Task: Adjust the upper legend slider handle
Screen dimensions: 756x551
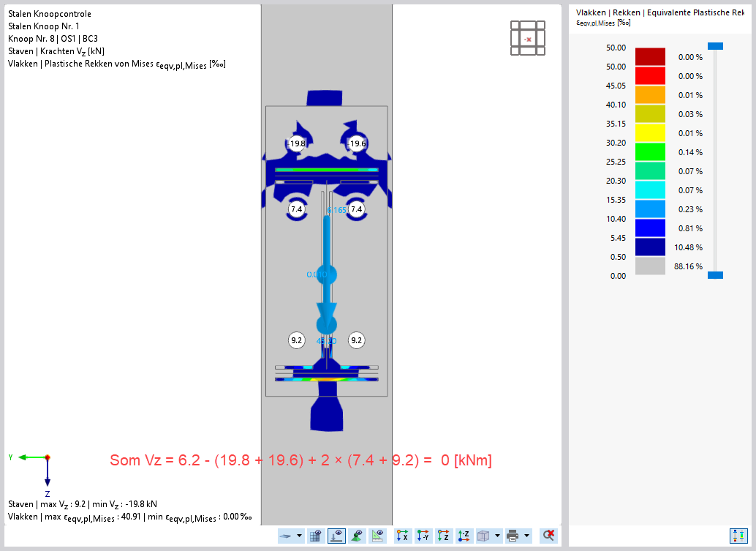Action: tap(715, 46)
